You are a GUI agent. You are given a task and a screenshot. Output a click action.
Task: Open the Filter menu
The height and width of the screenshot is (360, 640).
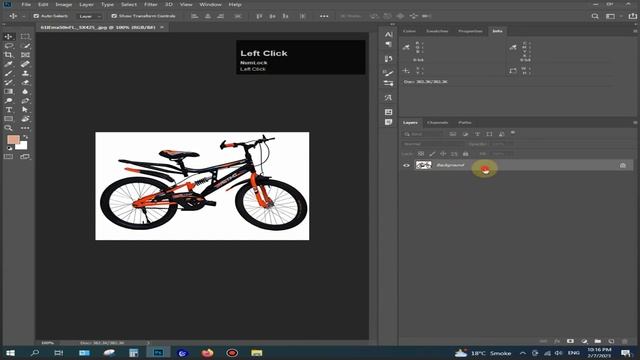pyautogui.click(x=151, y=4)
